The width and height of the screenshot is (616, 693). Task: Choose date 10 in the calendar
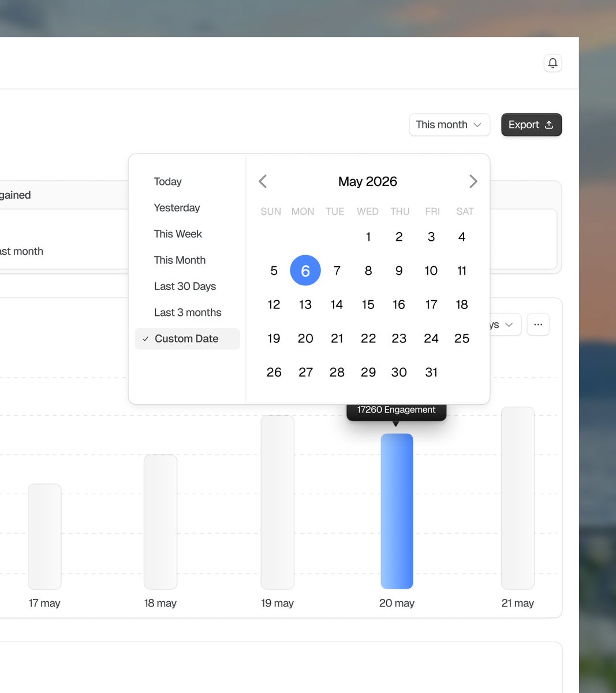point(431,270)
